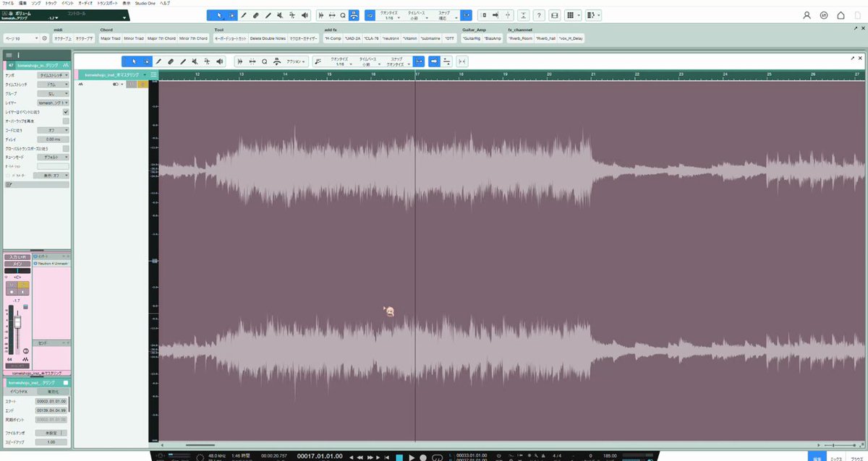Image resolution: width=868 pixels, height=461 pixels.
Task: Click the Minor 7th Chord macro button
Action: coord(194,38)
